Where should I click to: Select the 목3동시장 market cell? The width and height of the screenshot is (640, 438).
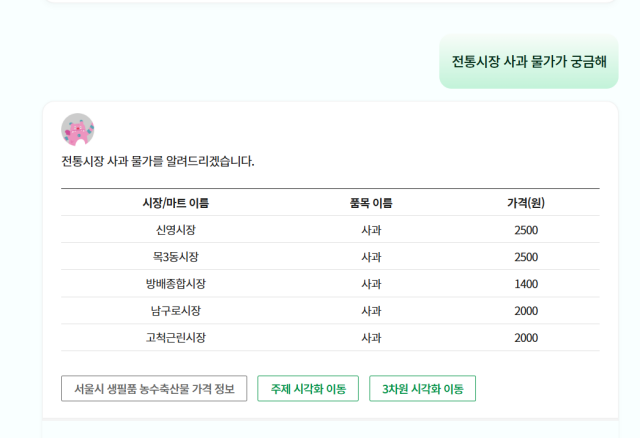pyautogui.click(x=175, y=257)
